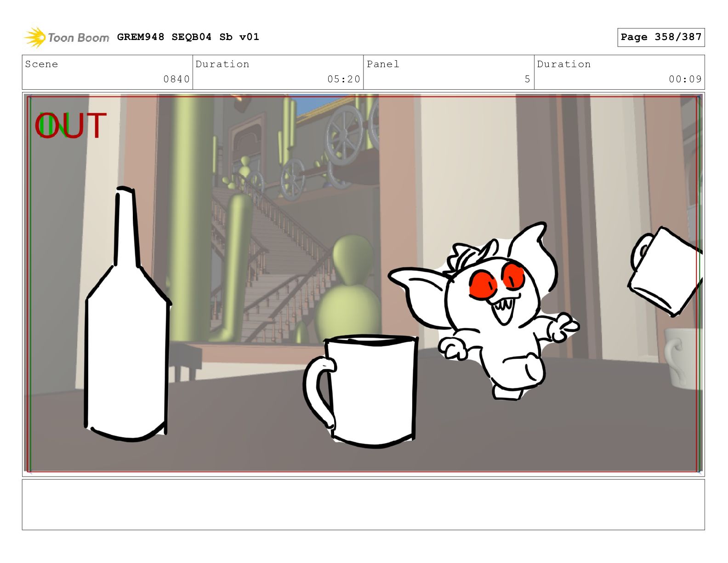The height and width of the screenshot is (563, 728).
Task: Click the Page 358/387 box
Action: point(661,37)
